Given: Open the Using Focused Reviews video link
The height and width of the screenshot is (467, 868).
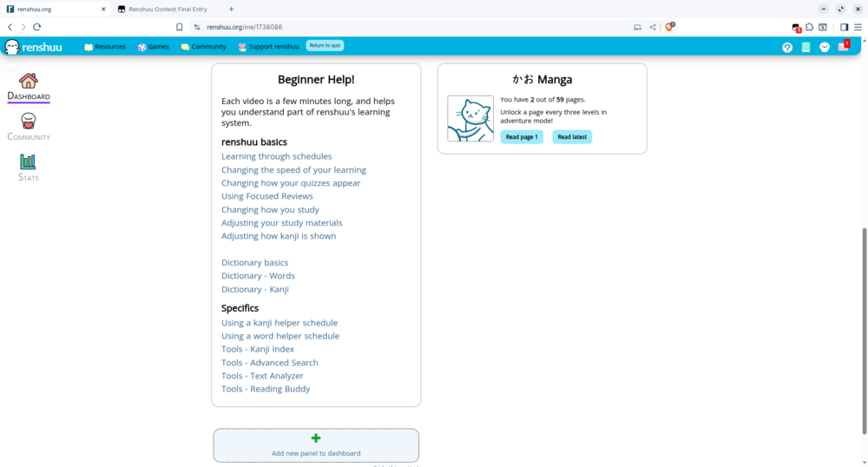Looking at the screenshot, I should (x=266, y=196).
